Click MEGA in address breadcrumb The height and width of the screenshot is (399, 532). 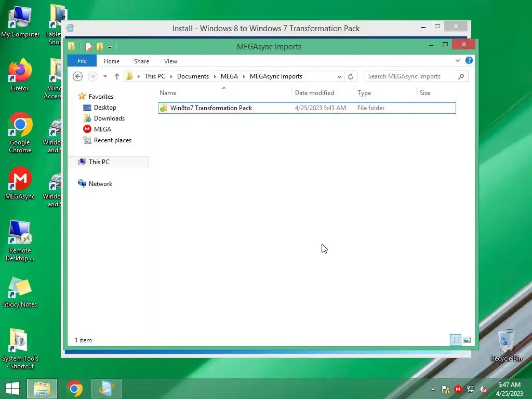pos(229,76)
